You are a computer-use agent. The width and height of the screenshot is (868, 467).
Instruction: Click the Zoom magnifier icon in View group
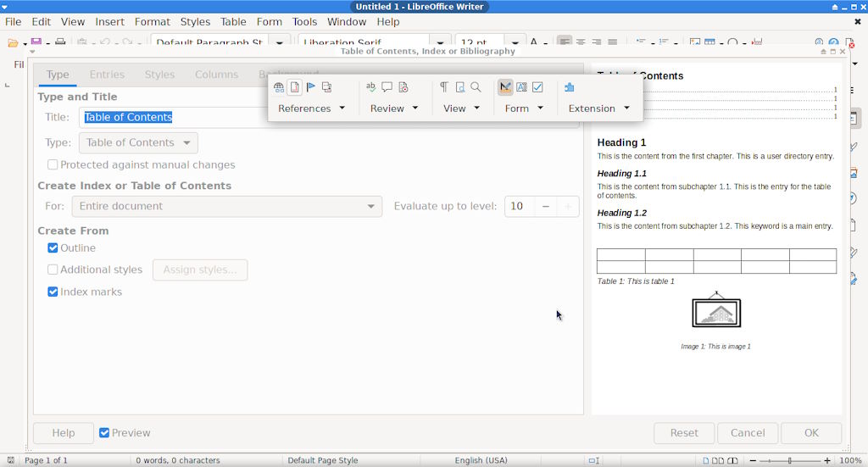476,87
